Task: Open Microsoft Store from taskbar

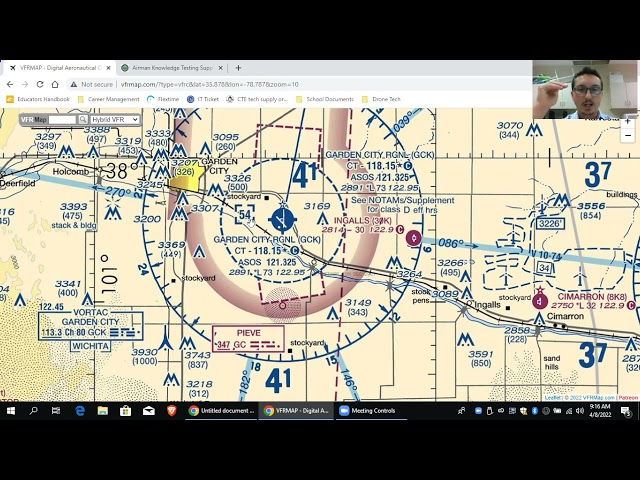Action: (x=125, y=411)
